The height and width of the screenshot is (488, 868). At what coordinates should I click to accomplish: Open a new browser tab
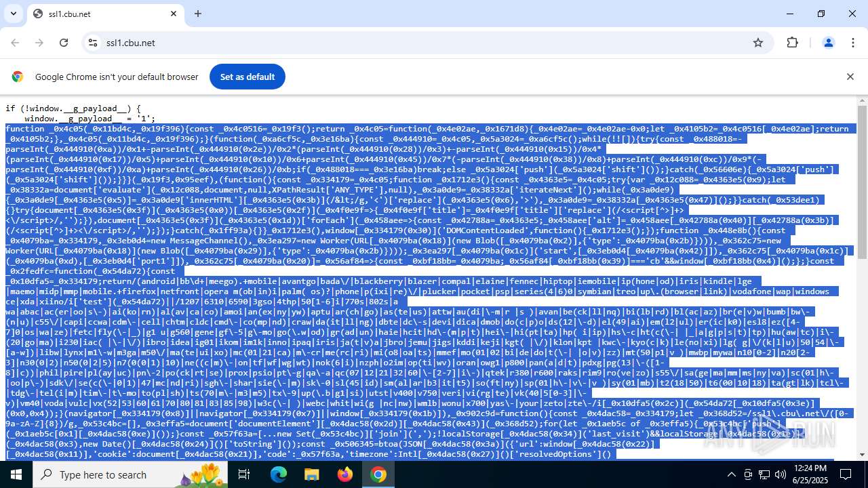pyautogui.click(x=198, y=14)
